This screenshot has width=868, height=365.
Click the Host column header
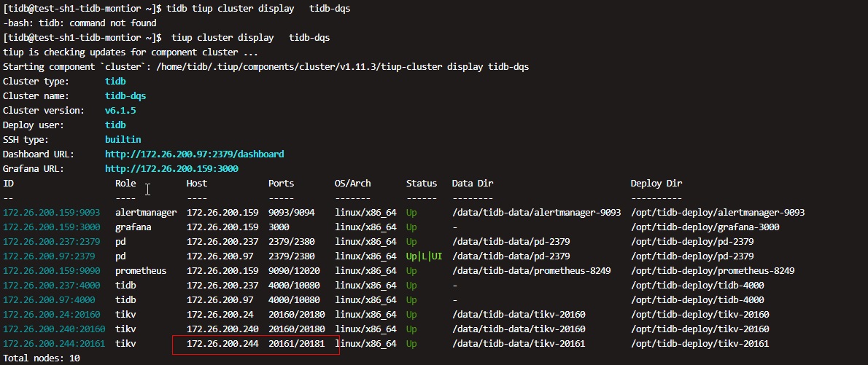pos(196,183)
